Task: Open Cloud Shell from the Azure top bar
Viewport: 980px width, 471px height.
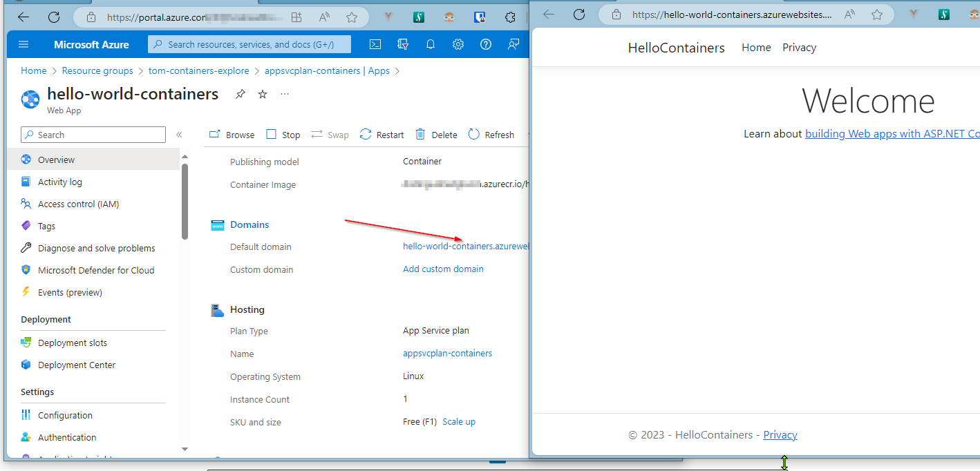Action: coord(375,44)
